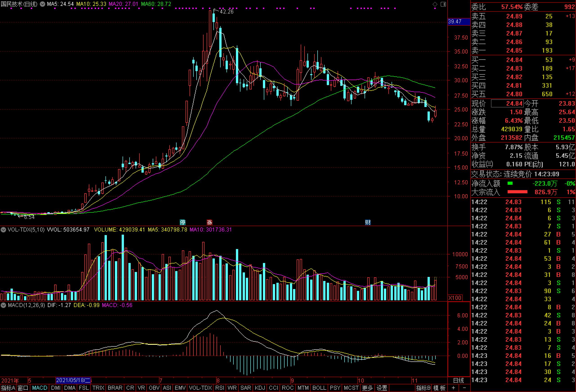Viewport: 576px width, 392px height.
Task: Switch to the BOLL indicator tab
Action: pyautogui.click(x=319, y=388)
